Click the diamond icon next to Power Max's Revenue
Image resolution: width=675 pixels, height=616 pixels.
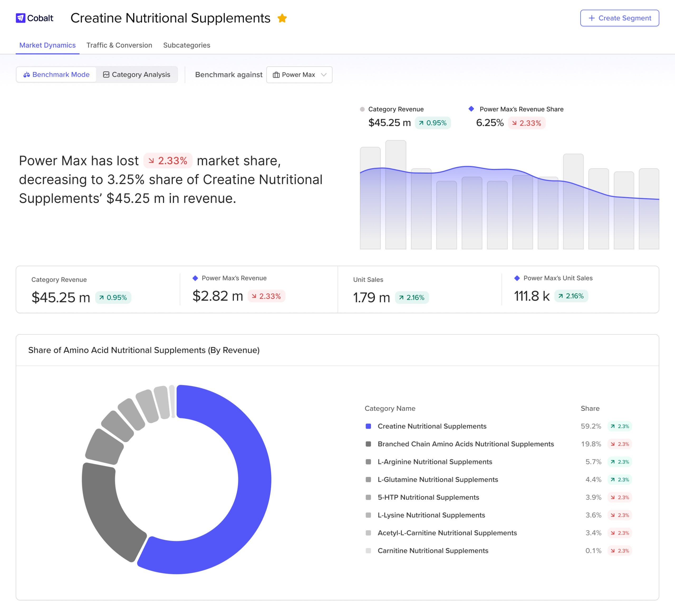[195, 278]
